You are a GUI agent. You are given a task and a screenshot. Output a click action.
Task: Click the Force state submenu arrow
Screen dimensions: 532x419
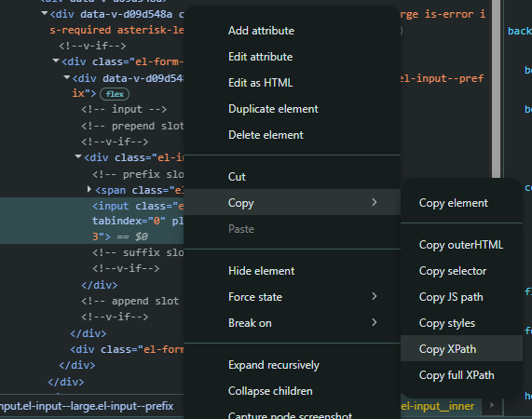click(x=374, y=296)
